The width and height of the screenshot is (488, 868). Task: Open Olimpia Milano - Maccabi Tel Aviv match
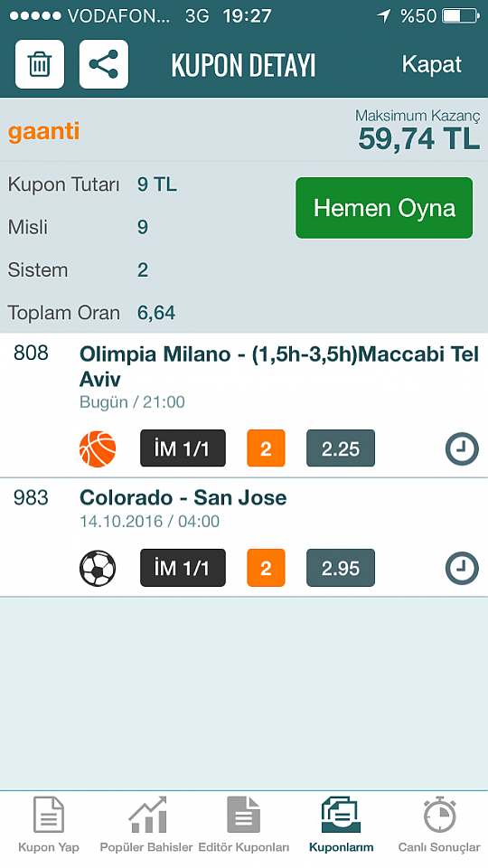(244, 405)
